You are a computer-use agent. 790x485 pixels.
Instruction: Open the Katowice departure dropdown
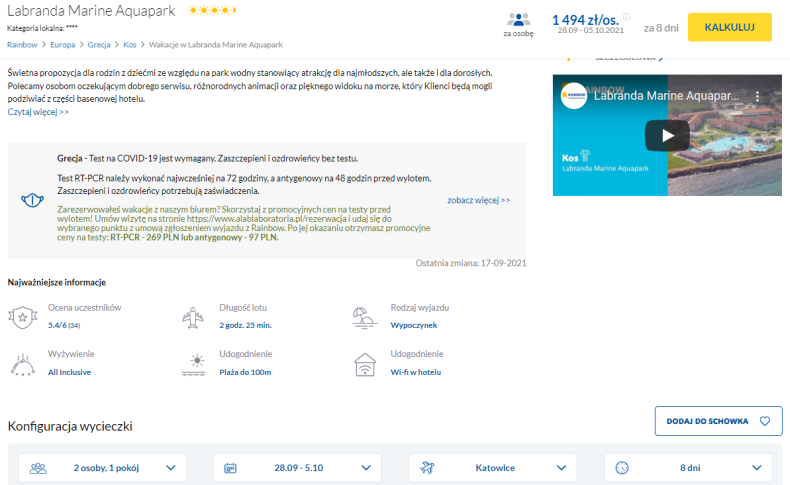[x=493, y=468]
